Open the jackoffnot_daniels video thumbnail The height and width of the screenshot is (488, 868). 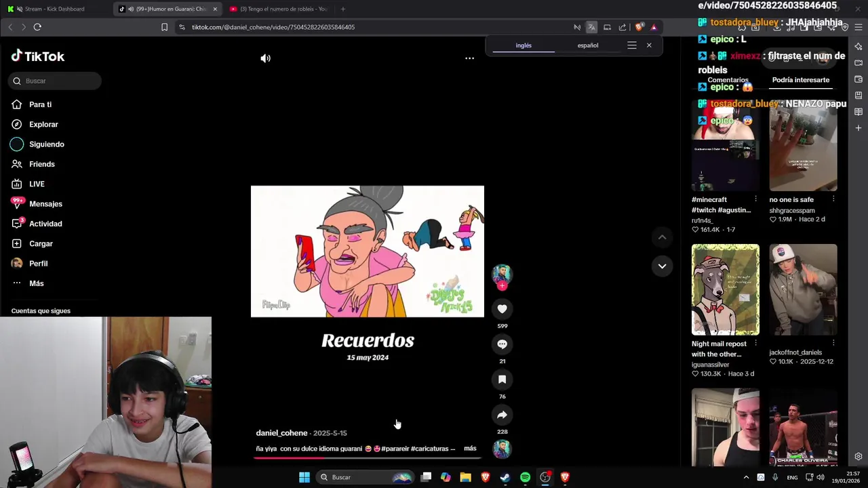point(803,289)
